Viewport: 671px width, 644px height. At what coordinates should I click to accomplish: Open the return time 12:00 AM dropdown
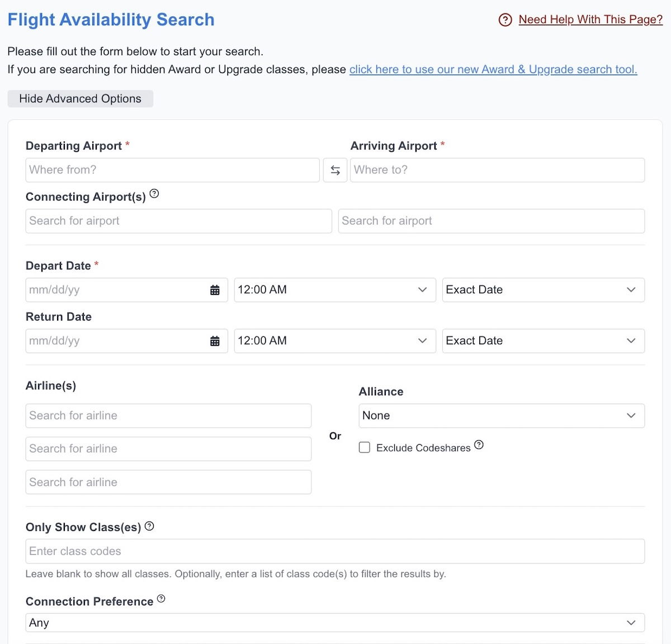pos(334,341)
